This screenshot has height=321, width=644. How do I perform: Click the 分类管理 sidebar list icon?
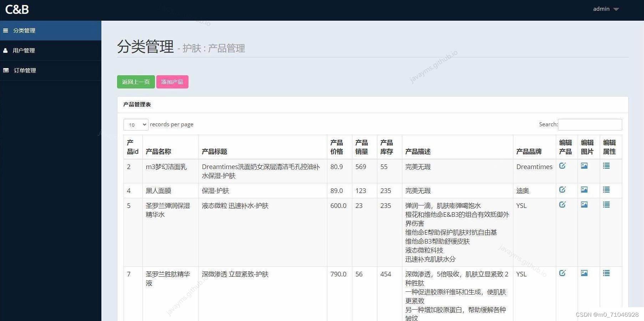[x=5, y=31]
